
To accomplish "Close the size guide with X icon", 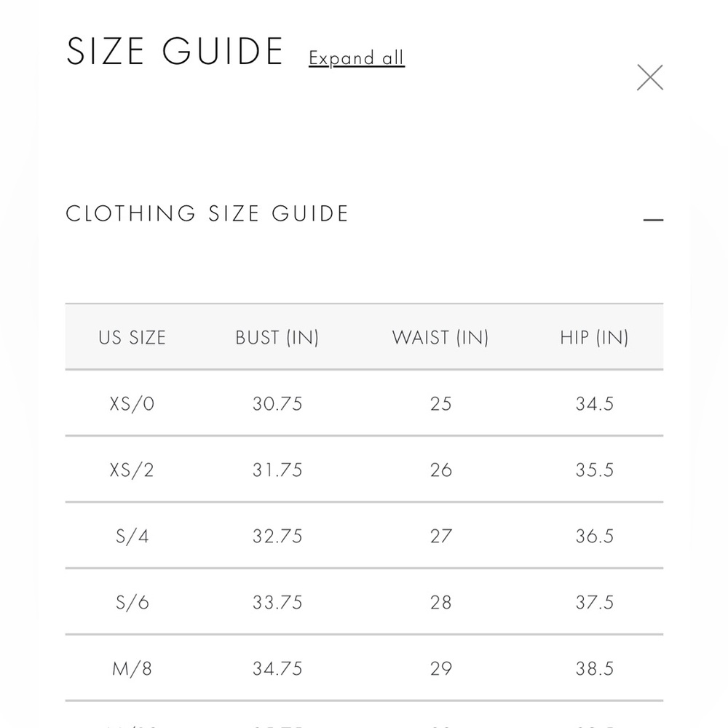I will [x=649, y=78].
